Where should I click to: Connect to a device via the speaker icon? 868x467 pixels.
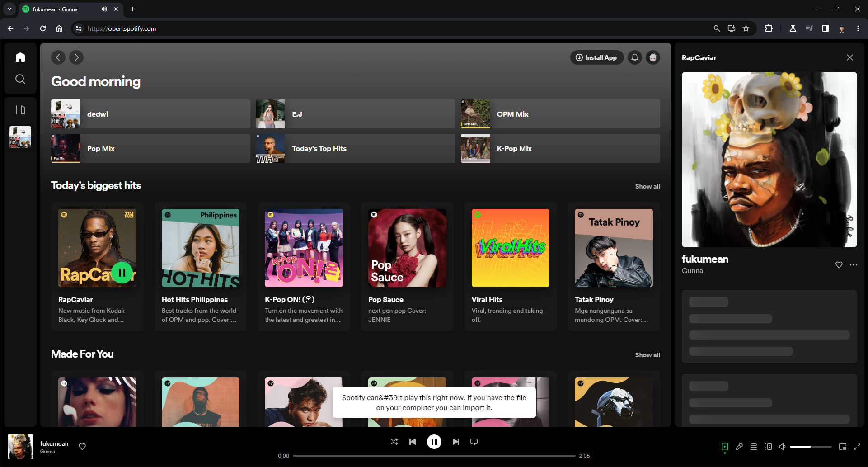pyautogui.click(x=768, y=447)
